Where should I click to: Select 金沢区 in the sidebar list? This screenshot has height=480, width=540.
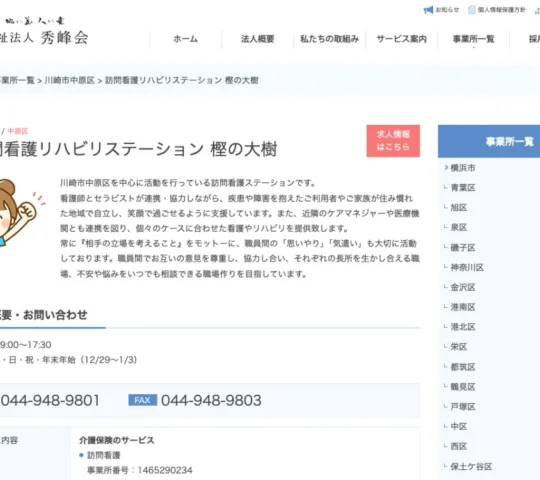click(x=463, y=287)
